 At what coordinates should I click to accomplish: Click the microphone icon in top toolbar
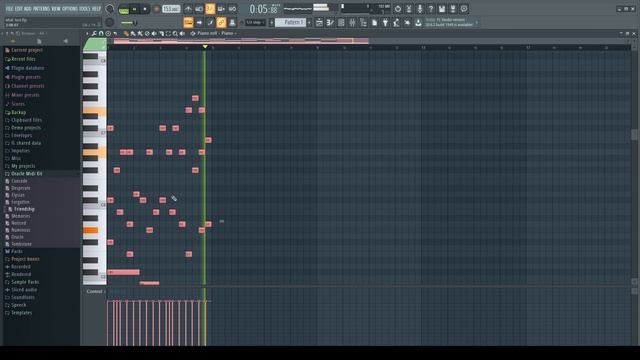click(420, 9)
